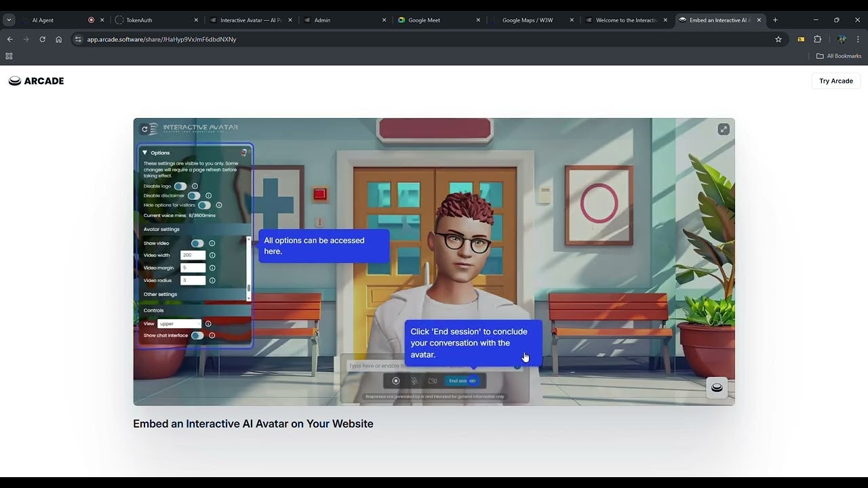Open the tab search chevron in the tab strip
This screenshot has height=488, width=868.
tap(9, 20)
